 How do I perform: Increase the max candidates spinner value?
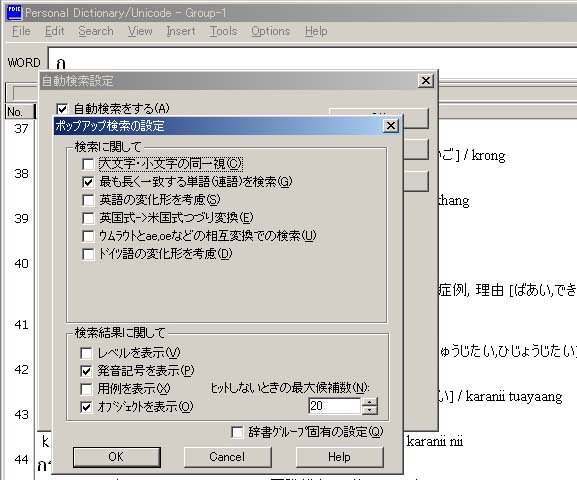370,402
